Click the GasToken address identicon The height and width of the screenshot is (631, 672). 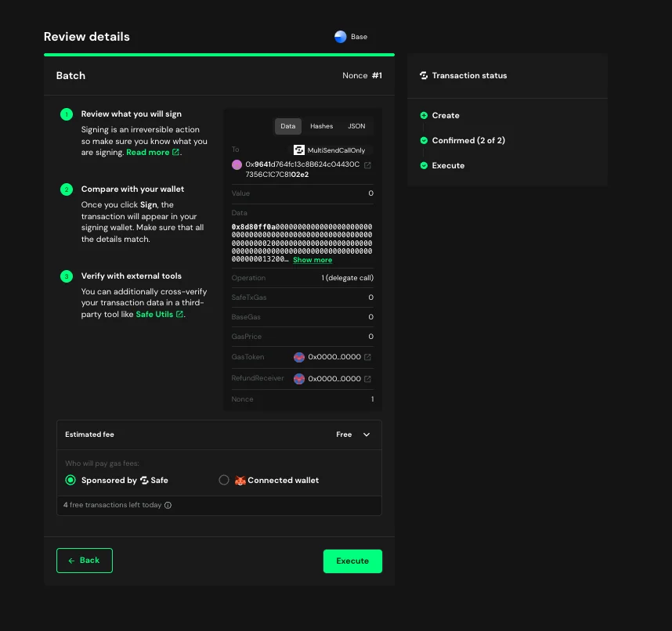coord(298,357)
